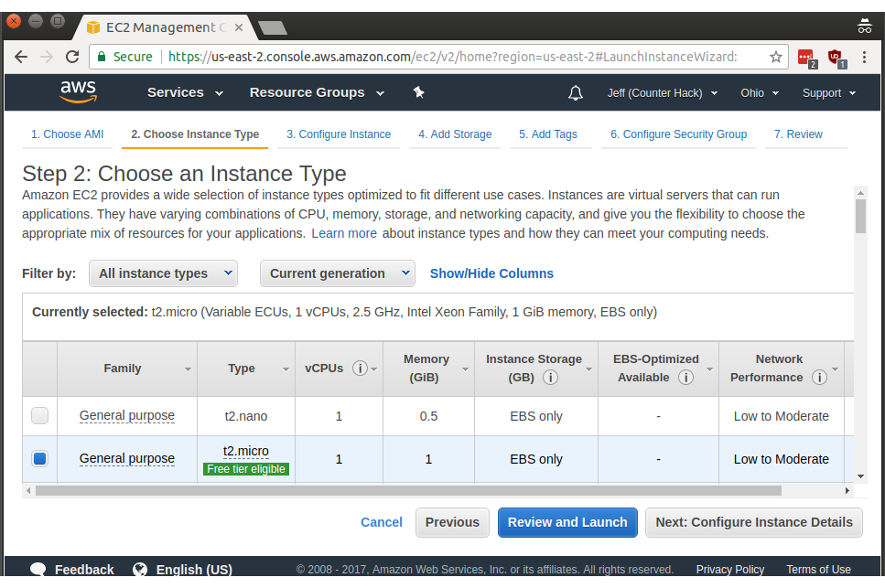The height and width of the screenshot is (588, 885).
Task: Click the Previous button
Action: 452,522
